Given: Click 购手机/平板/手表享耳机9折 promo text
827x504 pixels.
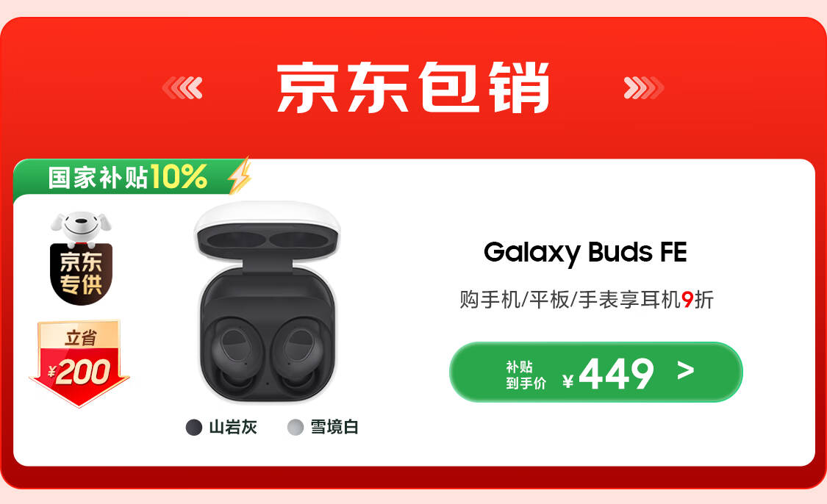Looking at the screenshot, I should click(587, 300).
